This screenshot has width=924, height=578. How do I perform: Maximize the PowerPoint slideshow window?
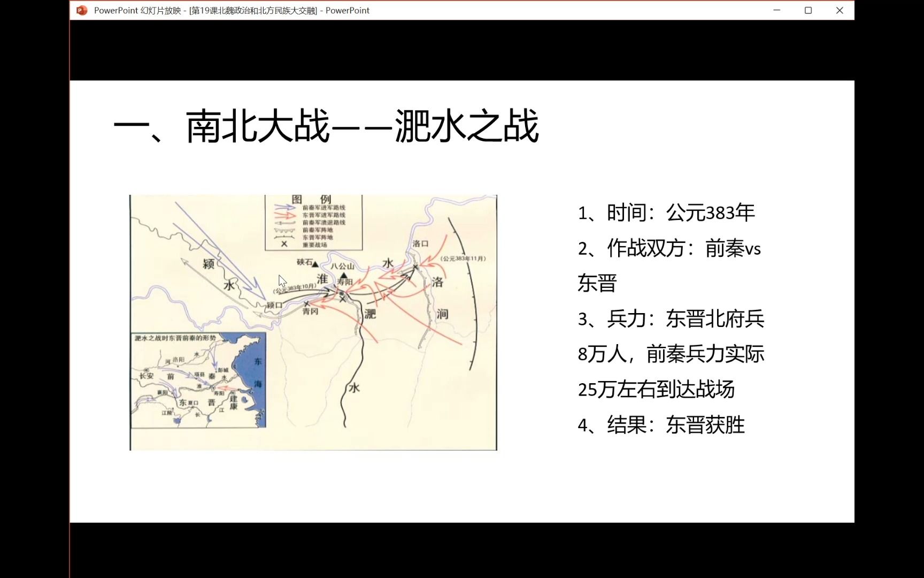coord(808,10)
